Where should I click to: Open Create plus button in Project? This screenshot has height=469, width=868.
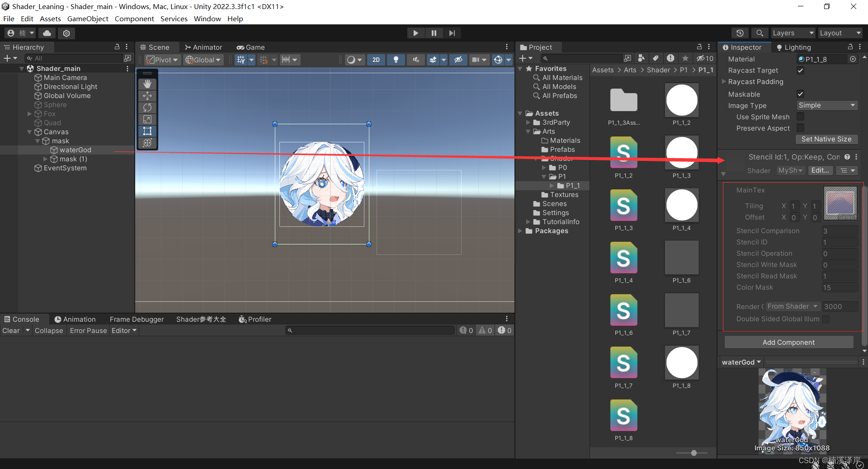[x=525, y=58]
